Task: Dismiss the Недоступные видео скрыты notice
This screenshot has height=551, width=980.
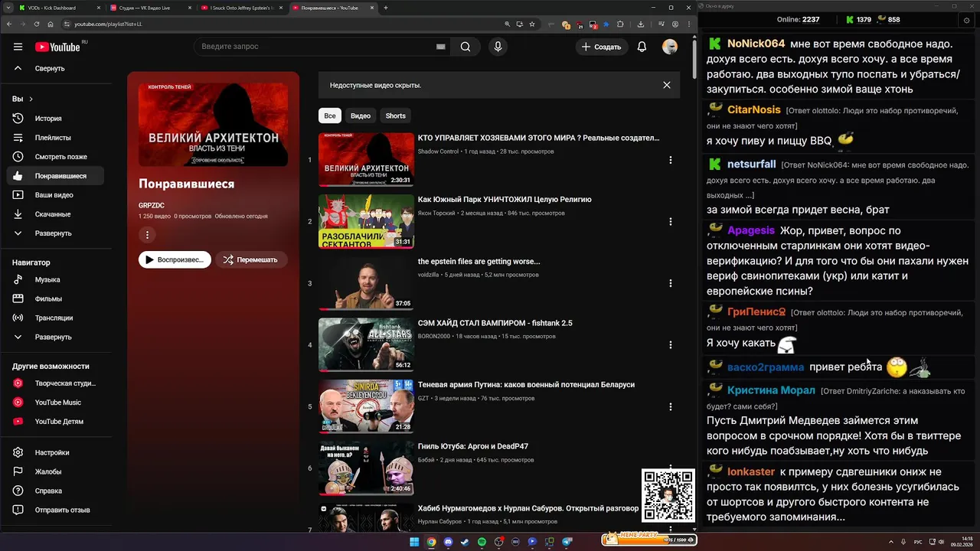Action: 667,85
